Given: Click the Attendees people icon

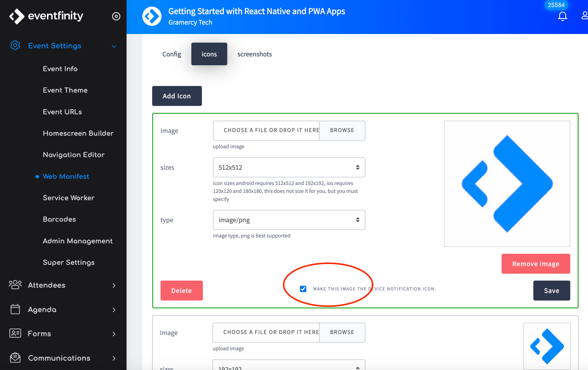Looking at the screenshot, I should (15, 285).
